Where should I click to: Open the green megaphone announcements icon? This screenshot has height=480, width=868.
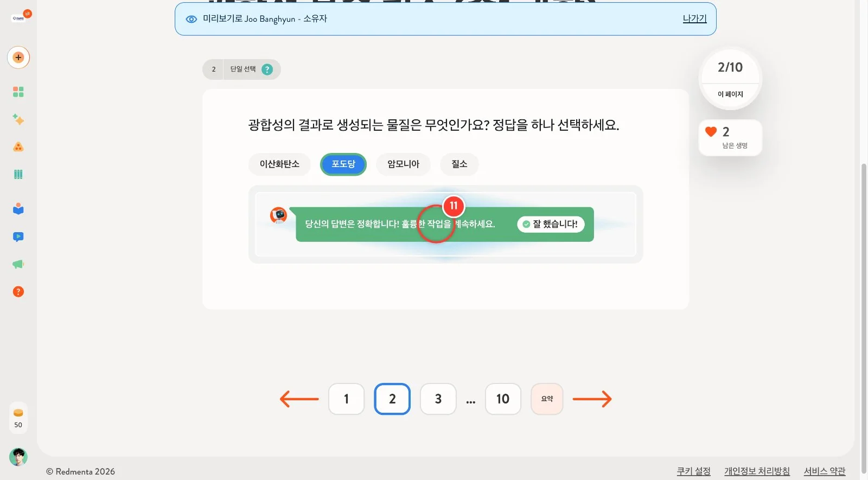pyautogui.click(x=18, y=264)
